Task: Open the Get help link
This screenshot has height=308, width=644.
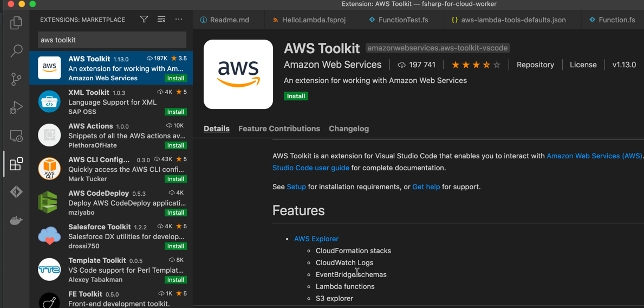Action: click(426, 187)
